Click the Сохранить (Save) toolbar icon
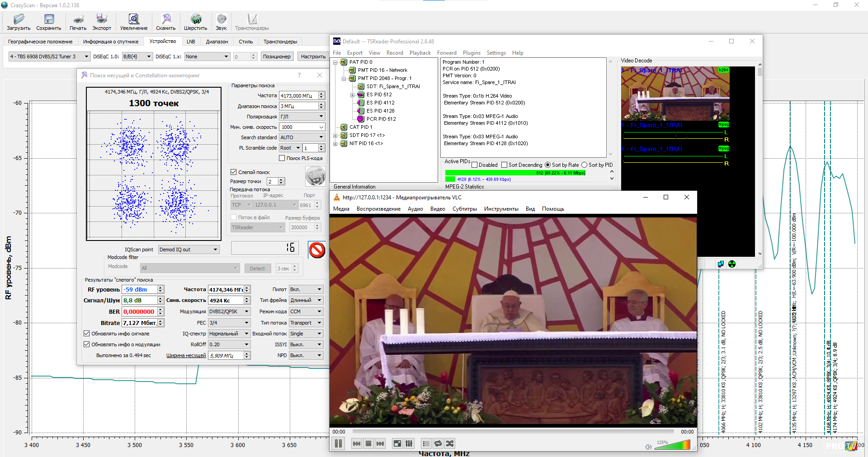The width and height of the screenshot is (868, 457). [x=49, y=19]
